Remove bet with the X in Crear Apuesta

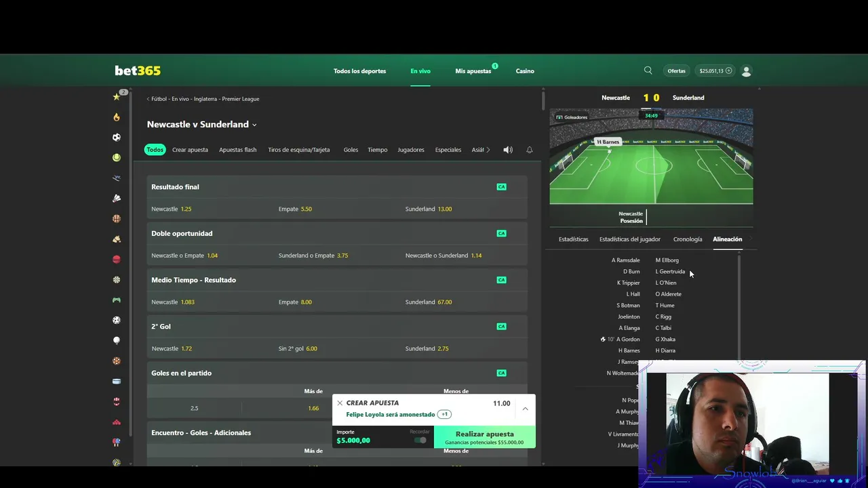click(x=340, y=403)
